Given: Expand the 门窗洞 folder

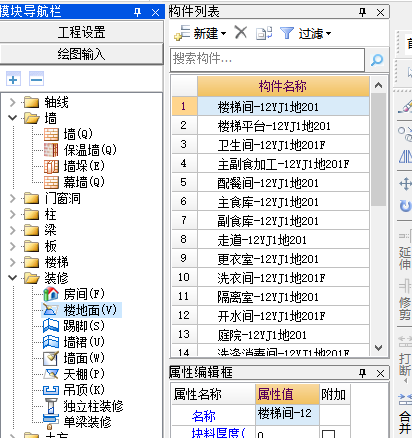Looking at the screenshot, I should 13,198.
